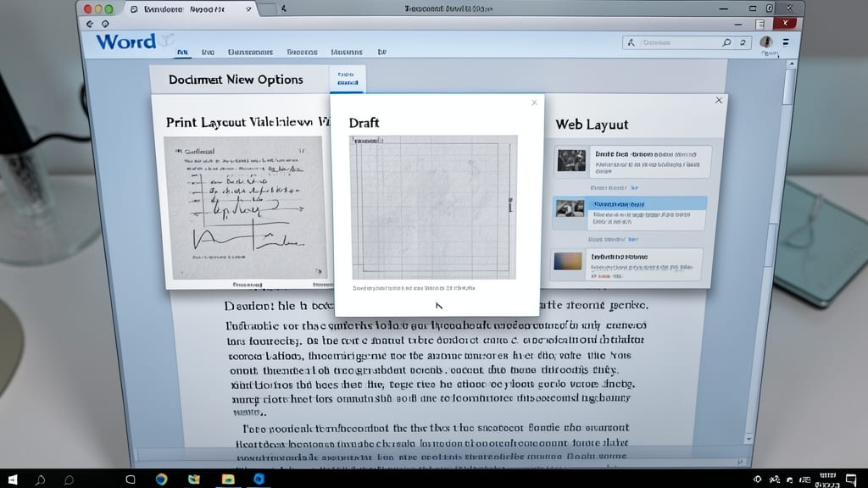Open the first Web Layout list card
The image size is (868, 488).
[632, 162]
